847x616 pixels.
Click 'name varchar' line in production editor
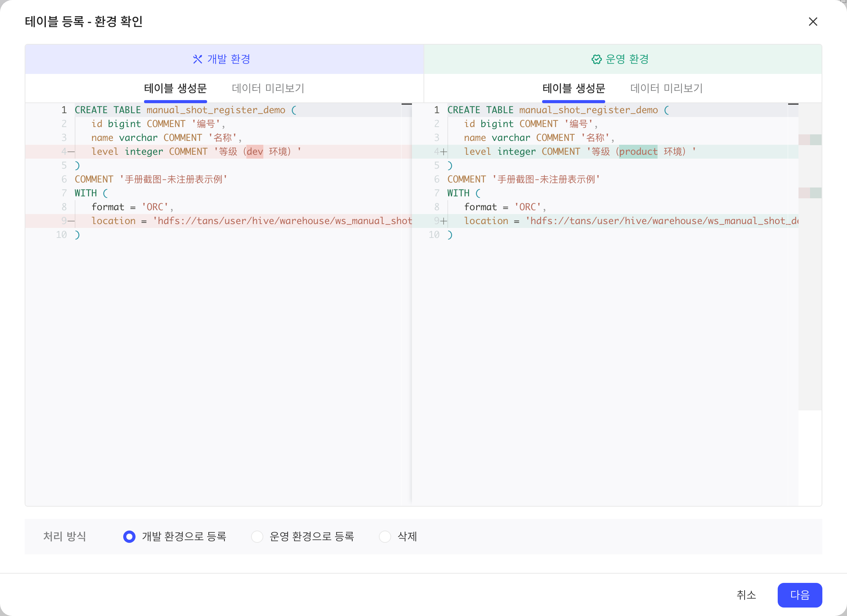tap(539, 138)
